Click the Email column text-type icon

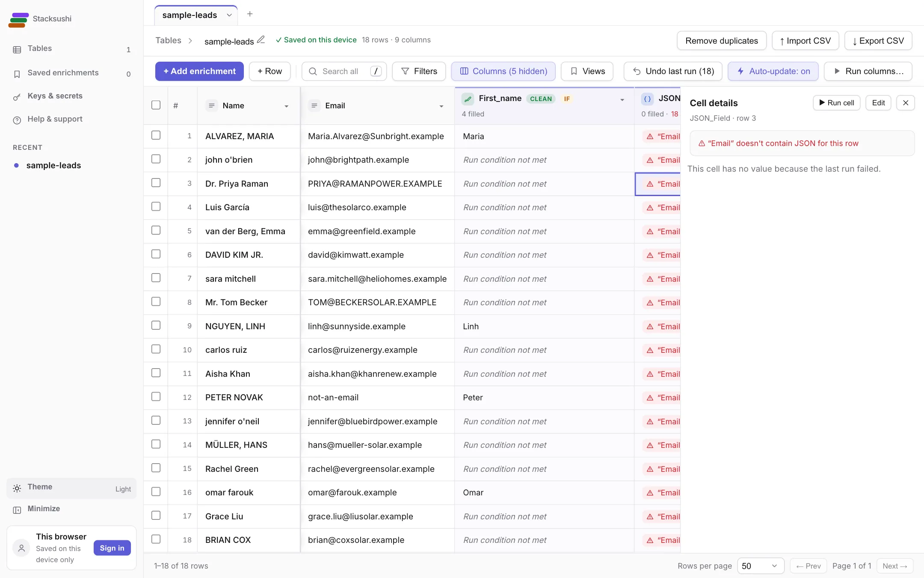[314, 105]
